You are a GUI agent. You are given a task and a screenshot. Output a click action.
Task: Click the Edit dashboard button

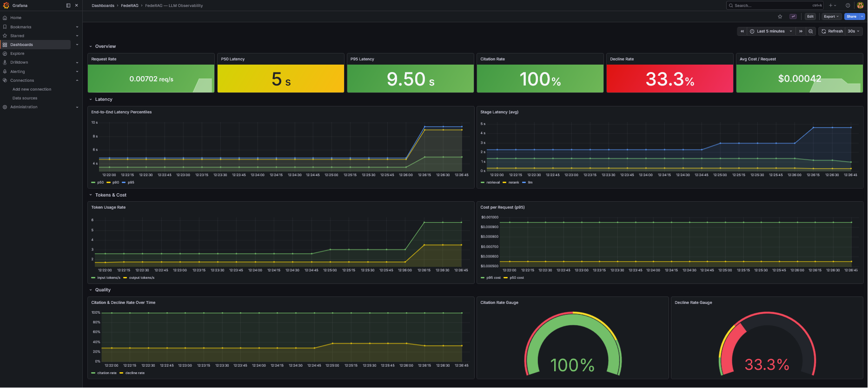coord(810,17)
